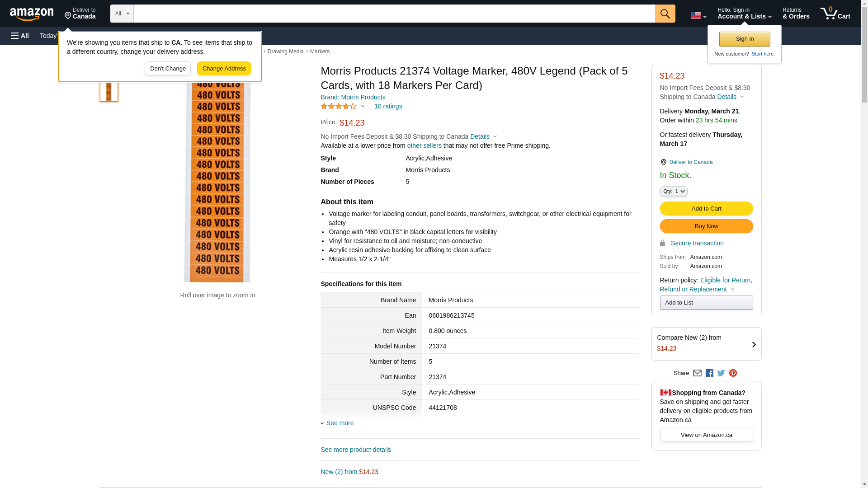The width and height of the screenshot is (868, 488).
Task: Click the Amazon logo
Action: click(x=32, y=14)
